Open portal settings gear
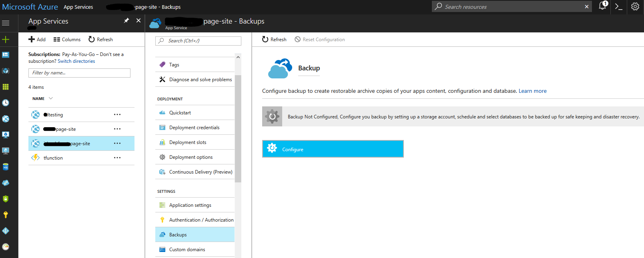Image resolution: width=644 pixels, height=258 pixels. pos(635,7)
